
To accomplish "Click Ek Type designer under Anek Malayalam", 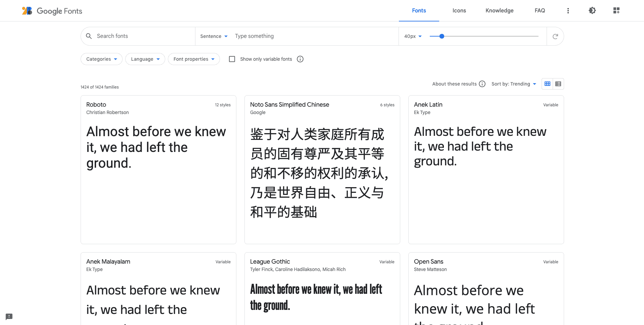I will (x=94, y=269).
